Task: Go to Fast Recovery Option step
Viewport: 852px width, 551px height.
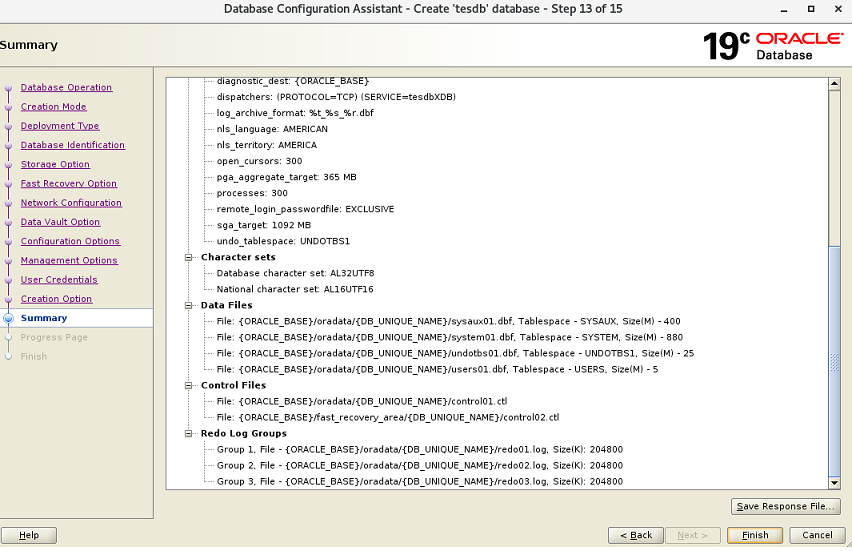Action: (x=68, y=184)
